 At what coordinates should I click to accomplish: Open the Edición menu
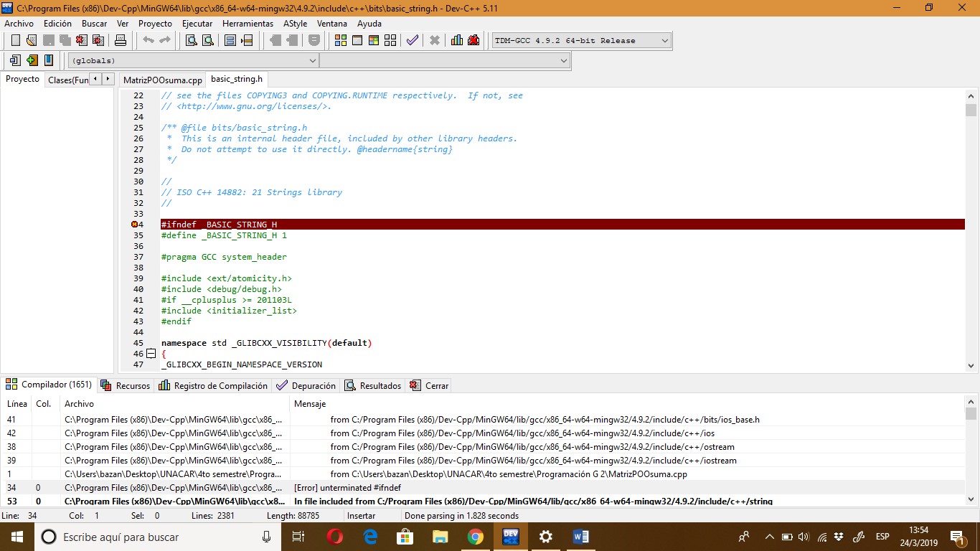tap(57, 23)
